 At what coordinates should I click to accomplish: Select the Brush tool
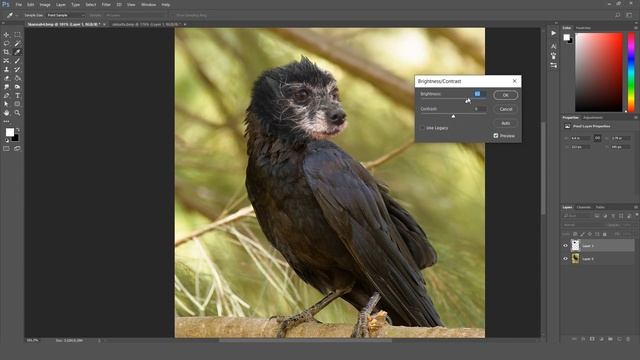point(17,61)
